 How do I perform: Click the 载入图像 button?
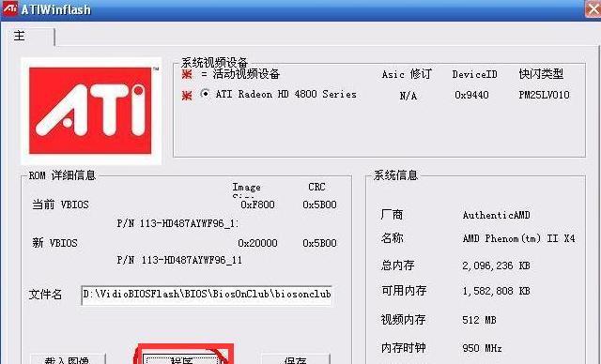point(68,359)
